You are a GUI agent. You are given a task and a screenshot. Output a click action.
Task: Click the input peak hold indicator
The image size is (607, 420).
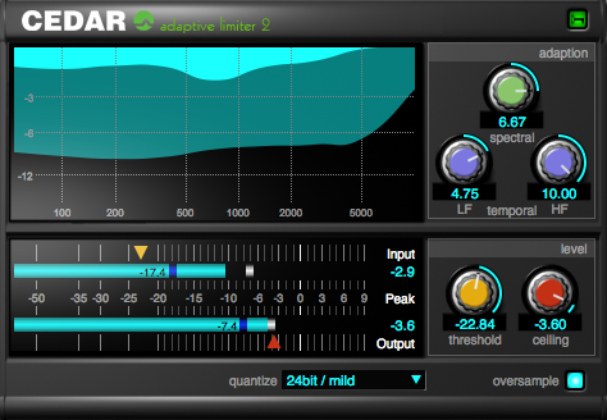[x=250, y=271]
